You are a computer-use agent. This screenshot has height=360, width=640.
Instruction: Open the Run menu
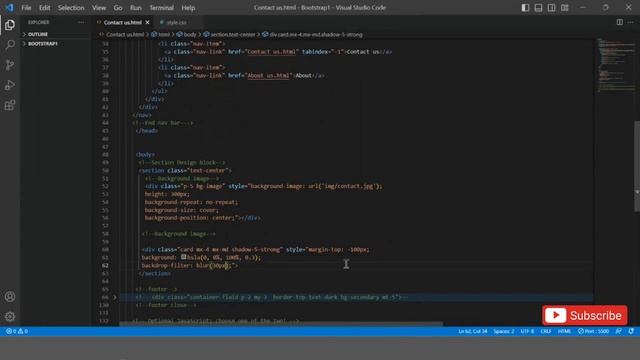point(136,8)
